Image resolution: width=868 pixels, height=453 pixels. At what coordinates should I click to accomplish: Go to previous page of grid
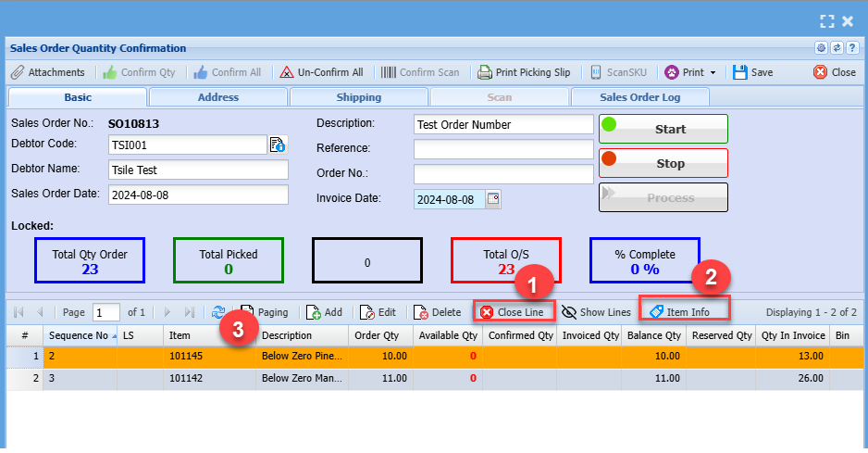pyautogui.click(x=40, y=312)
